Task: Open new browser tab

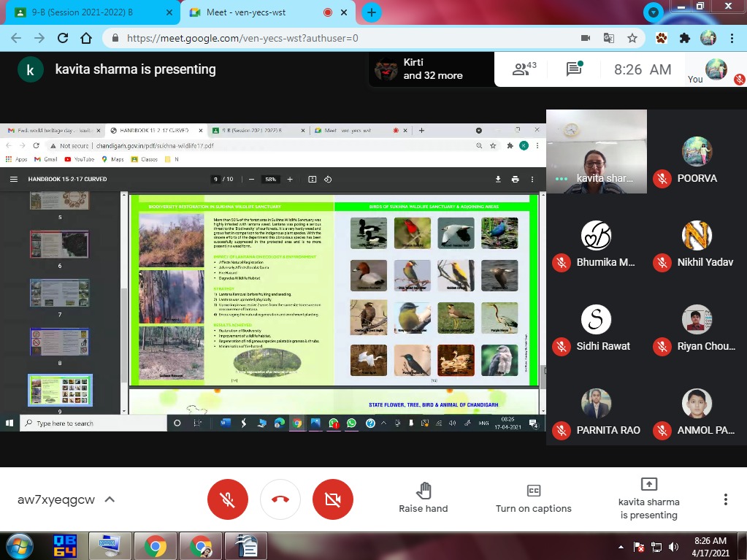Action: pos(372,12)
